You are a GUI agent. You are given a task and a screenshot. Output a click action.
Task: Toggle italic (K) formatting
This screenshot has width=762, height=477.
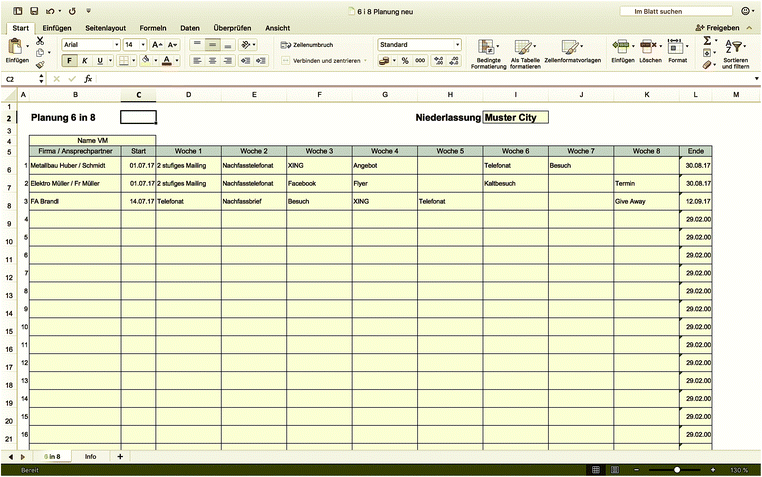(x=84, y=61)
